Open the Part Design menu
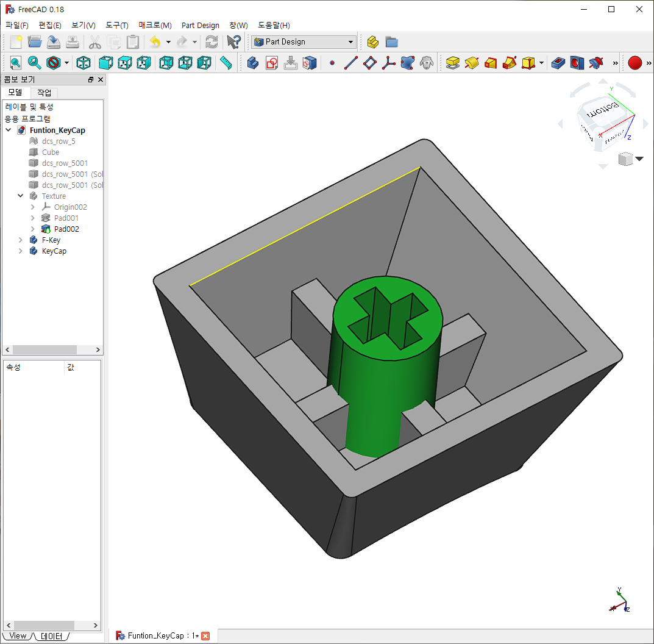 pos(200,26)
